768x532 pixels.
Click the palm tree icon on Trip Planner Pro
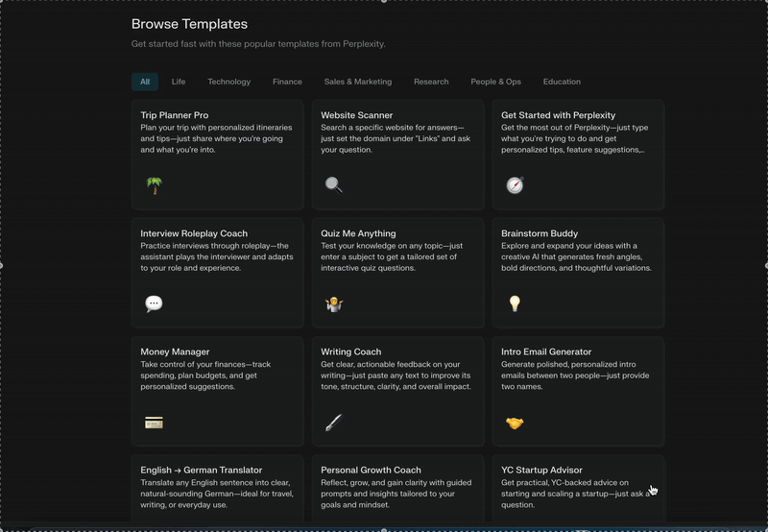pyautogui.click(x=155, y=185)
